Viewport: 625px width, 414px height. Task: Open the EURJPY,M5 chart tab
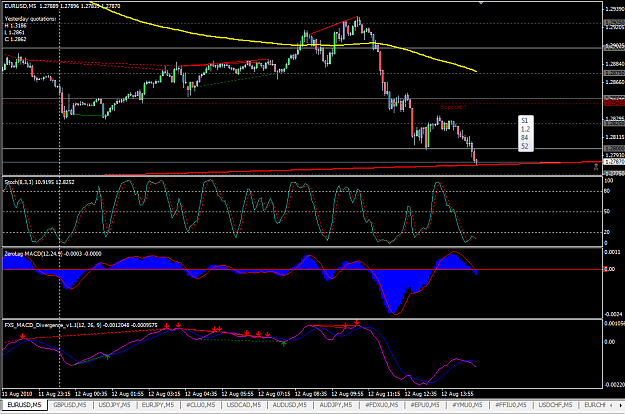pos(158,405)
